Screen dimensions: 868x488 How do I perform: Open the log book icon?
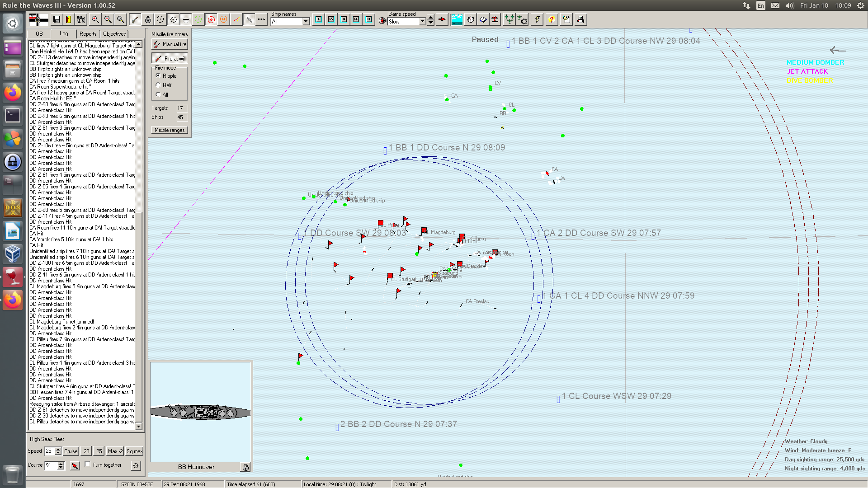point(483,19)
